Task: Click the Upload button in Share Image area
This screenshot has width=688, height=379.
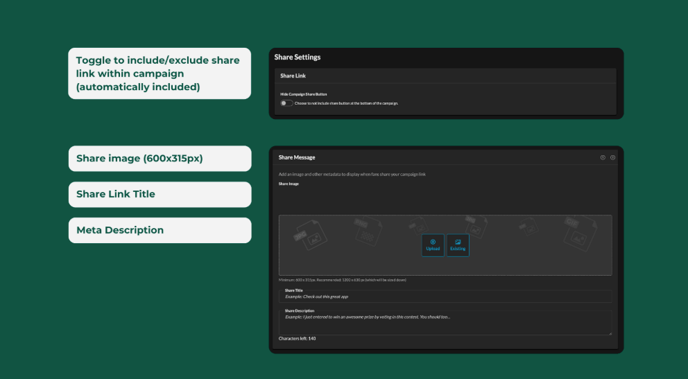Action: point(433,245)
